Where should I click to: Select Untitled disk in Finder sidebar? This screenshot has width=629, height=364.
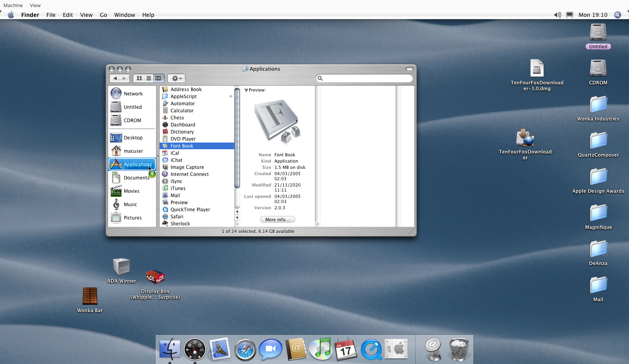[x=132, y=107]
